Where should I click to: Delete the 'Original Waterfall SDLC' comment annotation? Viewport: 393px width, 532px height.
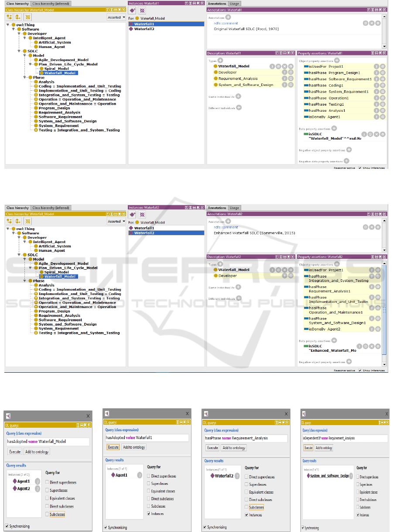coord(372,23)
